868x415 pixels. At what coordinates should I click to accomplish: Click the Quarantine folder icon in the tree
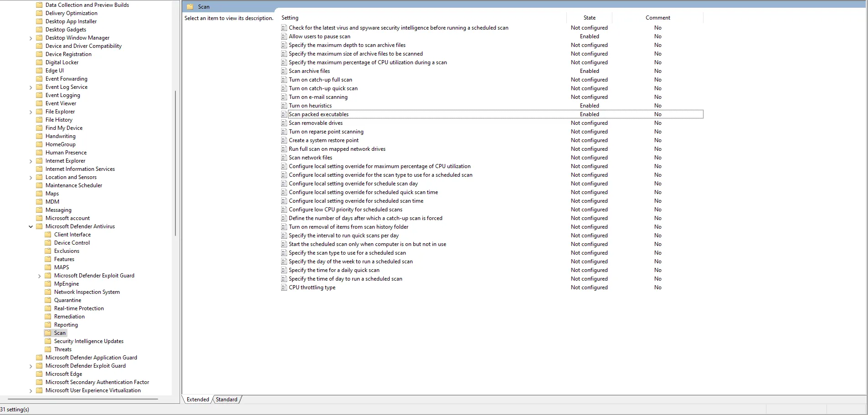coord(48,300)
